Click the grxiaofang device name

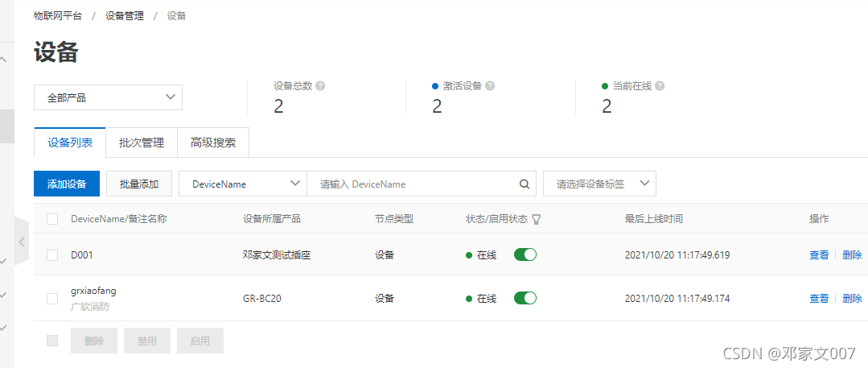click(x=93, y=291)
